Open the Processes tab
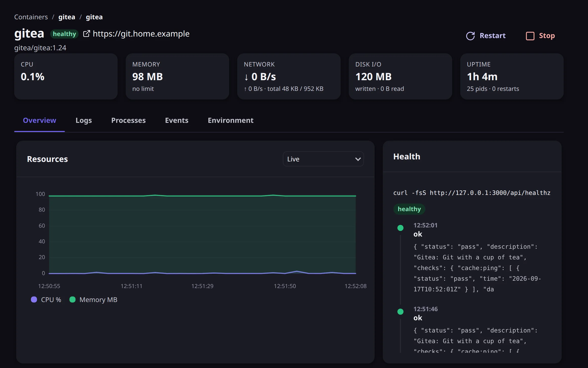588x368 pixels. point(128,120)
